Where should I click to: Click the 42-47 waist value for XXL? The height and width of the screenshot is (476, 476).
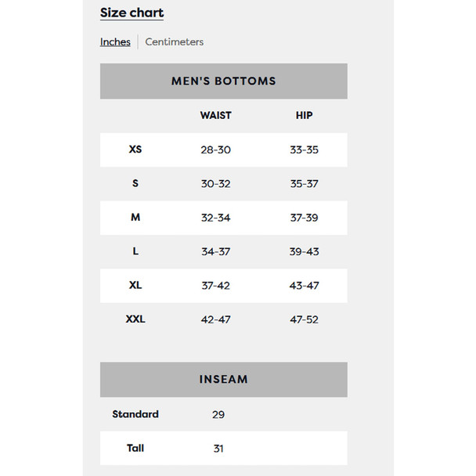coord(216,319)
